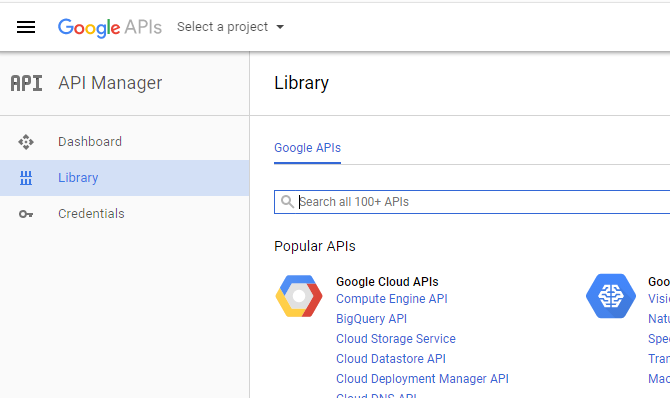Open the Cloud Datastore API link
The image size is (670, 398).
(x=391, y=359)
